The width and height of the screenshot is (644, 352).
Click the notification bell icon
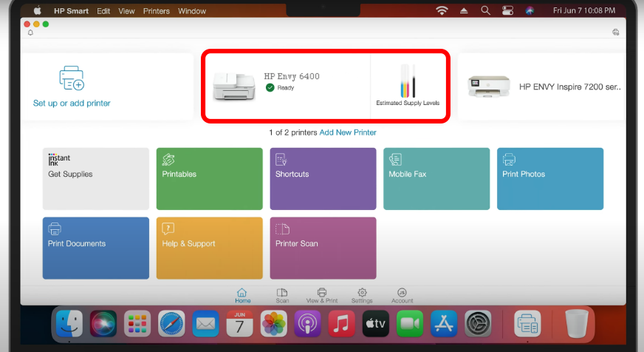[30, 33]
